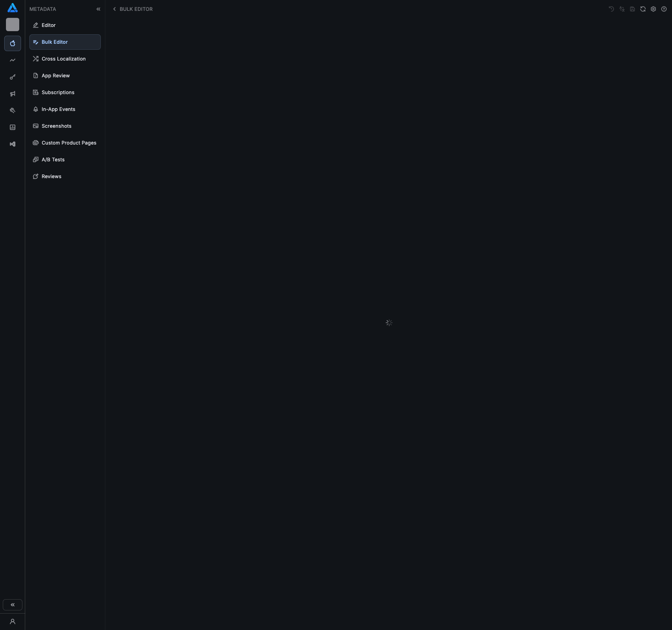This screenshot has height=630, width=672.
Task: Click the bar chart report icon
Action: click(x=13, y=127)
